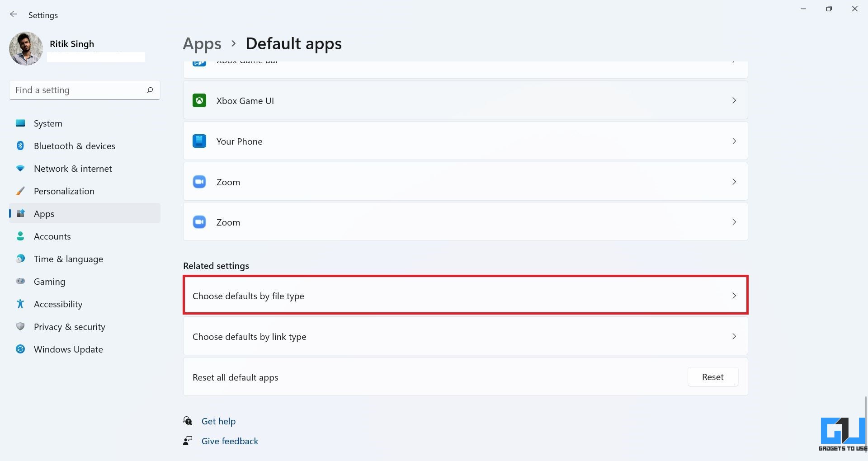Click the green Xbox Game UI icon
Screen dimensions: 868x461
pyautogui.click(x=199, y=100)
